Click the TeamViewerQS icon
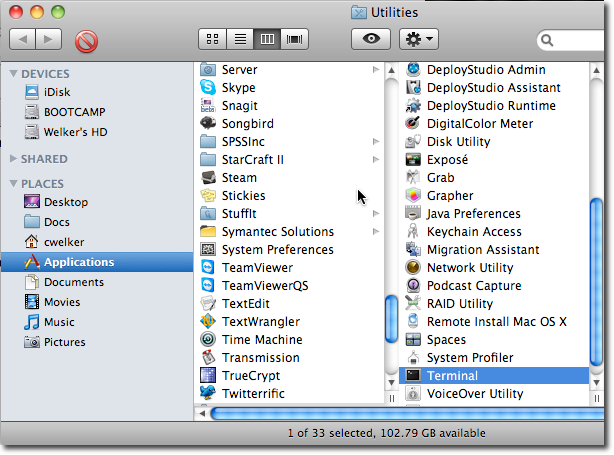614x455 pixels. 208,285
